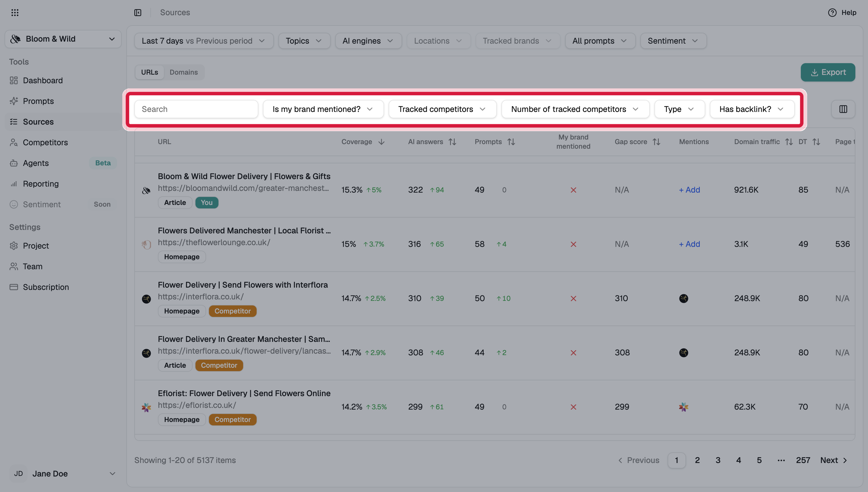
Task: Go to page 2
Action: [697, 460]
